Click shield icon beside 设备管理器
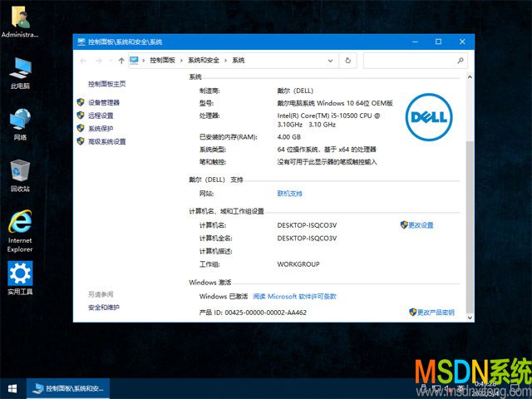The width and height of the screenshot is (532, 399). (x=81, y=101)
